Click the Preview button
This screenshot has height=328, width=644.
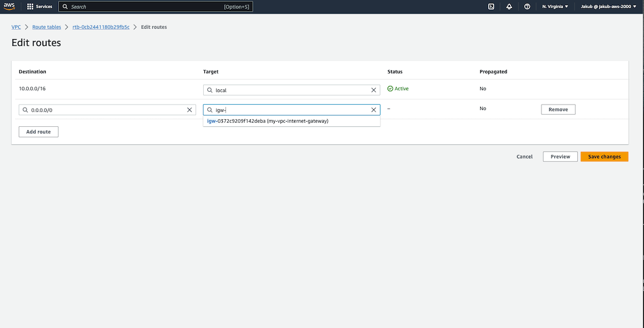tap(560, 157)
